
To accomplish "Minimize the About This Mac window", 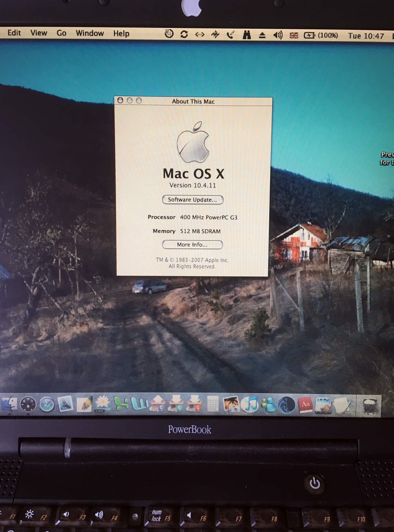I will [x=130, y=100].
